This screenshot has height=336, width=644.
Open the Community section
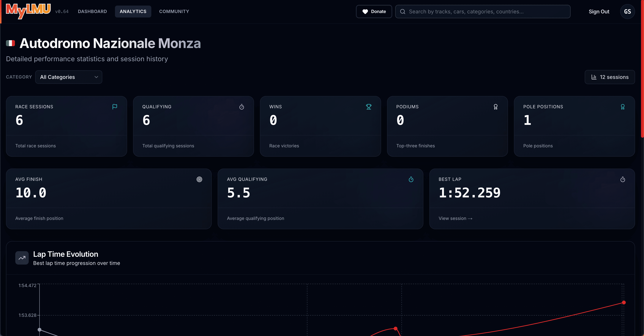point(174,12)
